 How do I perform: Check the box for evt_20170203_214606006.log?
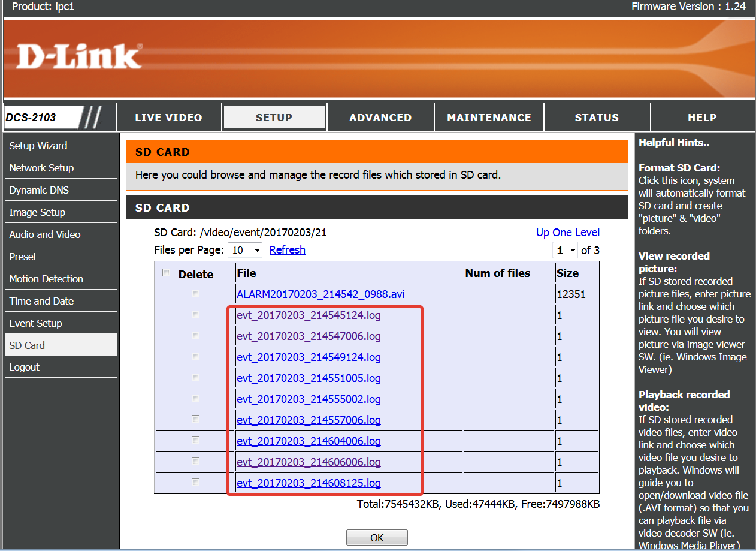pos(195,462)
